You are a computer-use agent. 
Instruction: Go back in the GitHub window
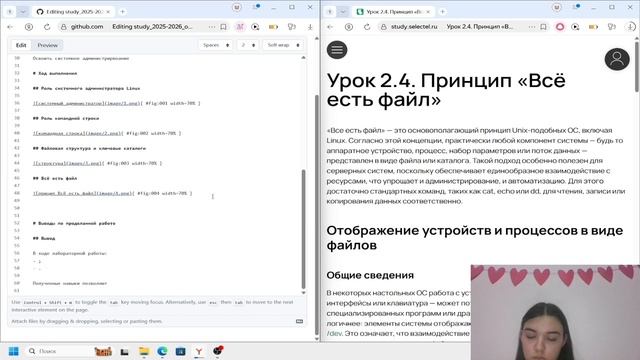[x=10, y=27]
